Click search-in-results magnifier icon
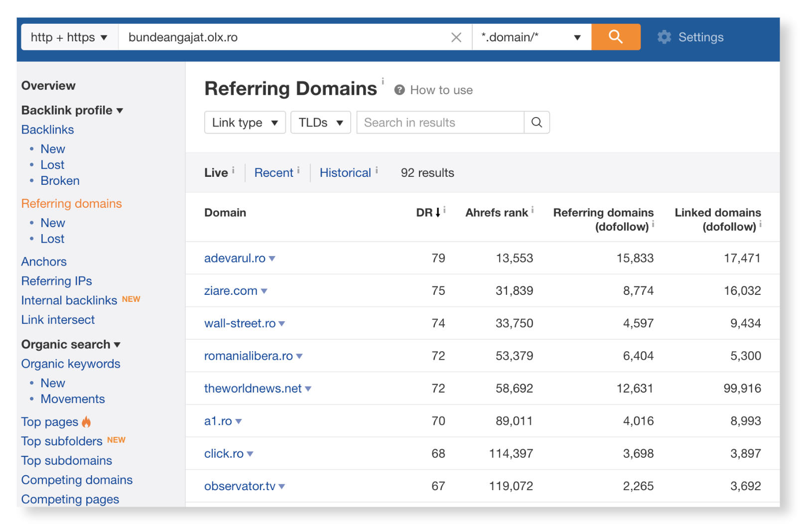807x532 pixels. click(537, 123)
